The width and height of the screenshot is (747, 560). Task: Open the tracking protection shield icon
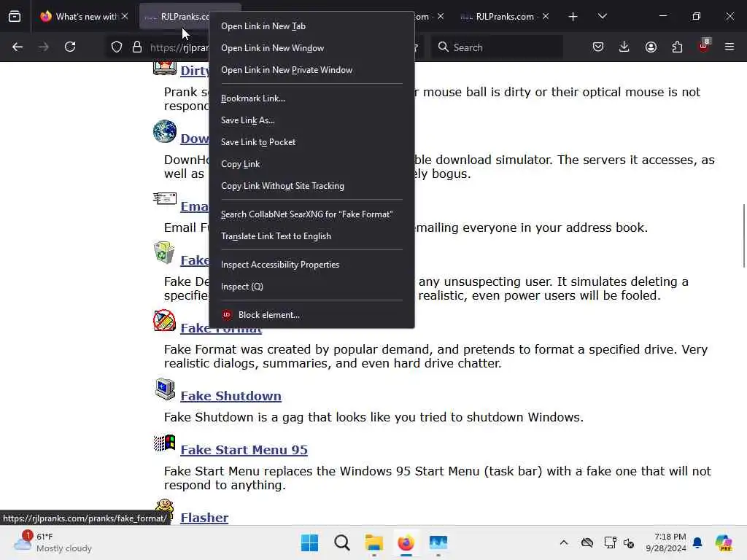click(117, 47)
